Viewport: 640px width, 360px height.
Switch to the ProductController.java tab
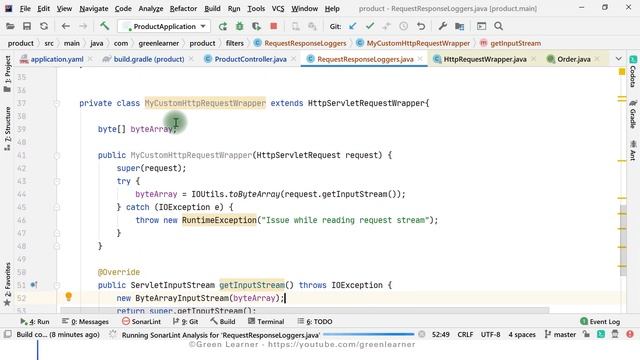pos(250,59)
